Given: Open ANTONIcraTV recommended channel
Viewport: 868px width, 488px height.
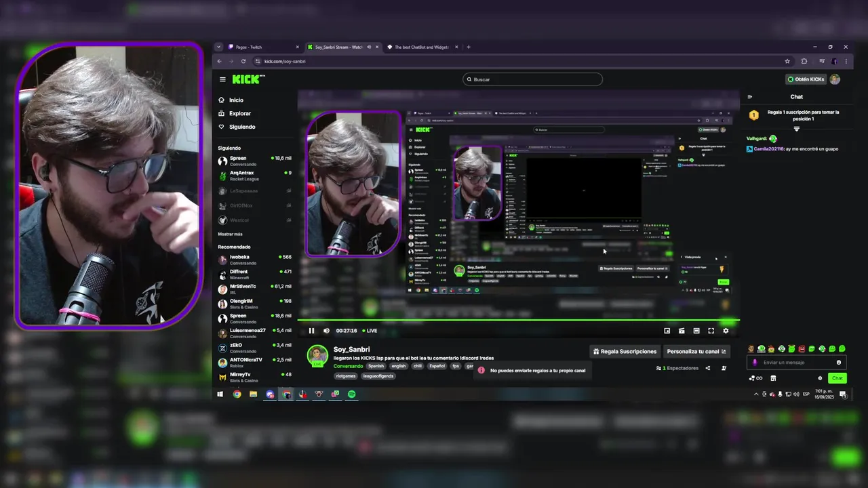Looking at the screenshot, I should [254, 362].
